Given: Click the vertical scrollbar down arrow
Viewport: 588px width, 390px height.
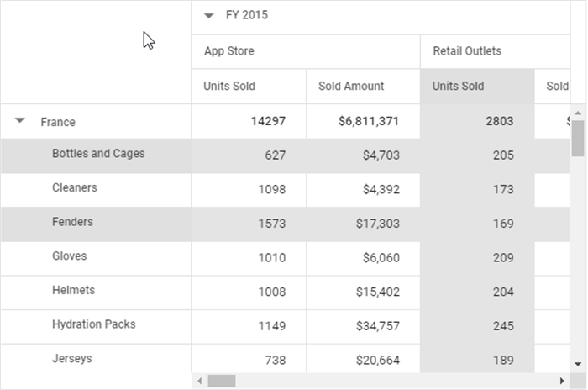Looking at the screenshot, I should point(578,363).
